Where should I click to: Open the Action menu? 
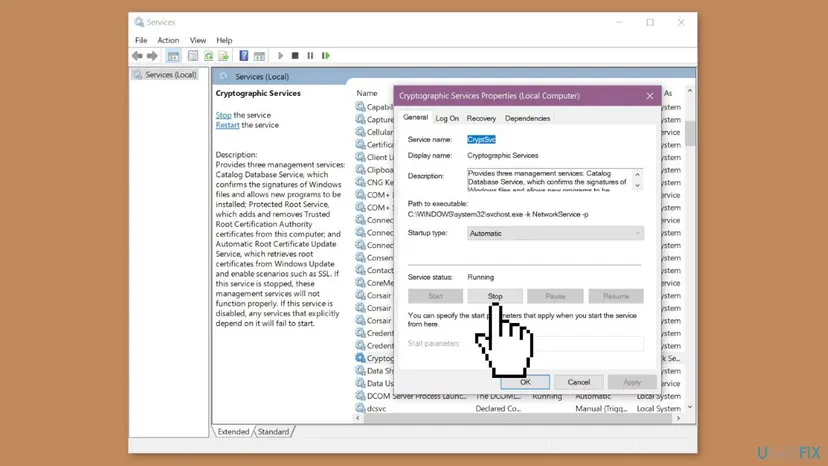pos(168,40)
